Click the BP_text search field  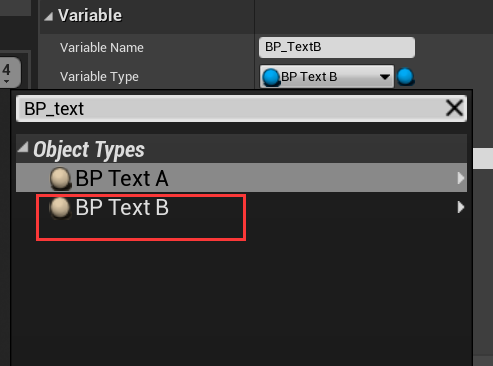(x=241, y=109)
